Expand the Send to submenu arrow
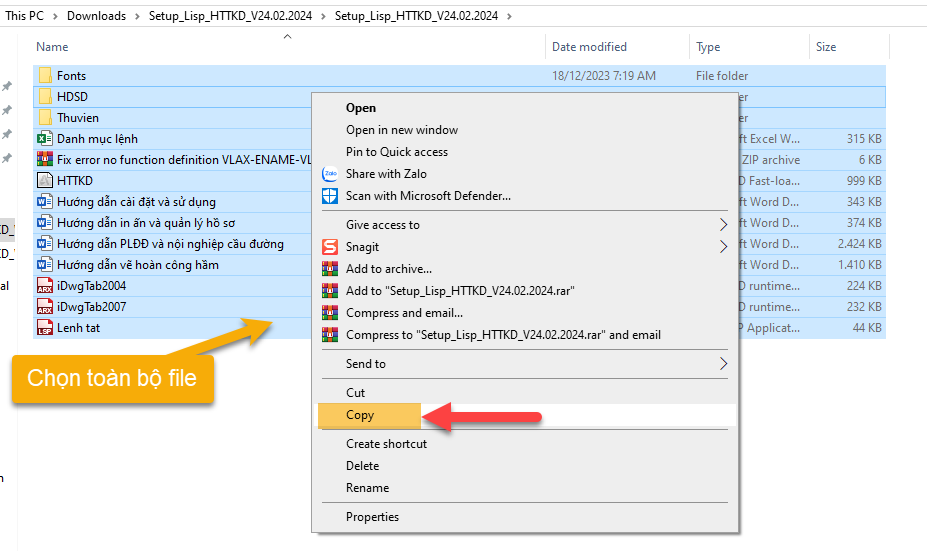This screenshot has width=927, height=551. tap(723, 364)
